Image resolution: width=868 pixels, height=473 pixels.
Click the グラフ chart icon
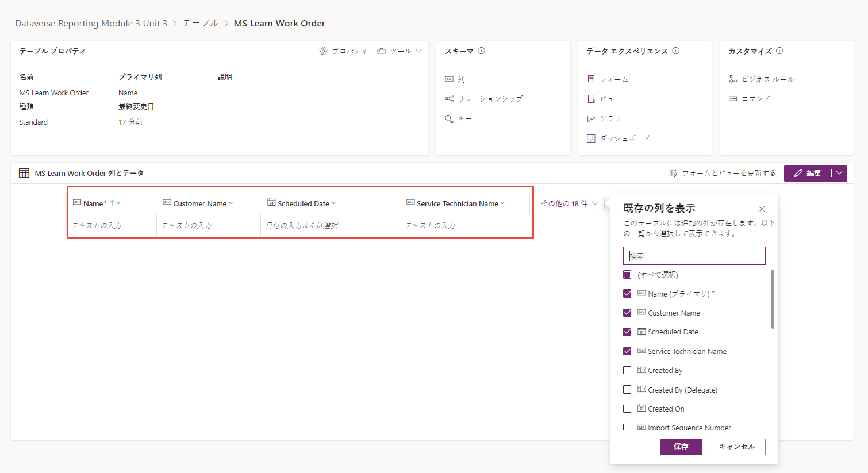click(x=591, y=118)
